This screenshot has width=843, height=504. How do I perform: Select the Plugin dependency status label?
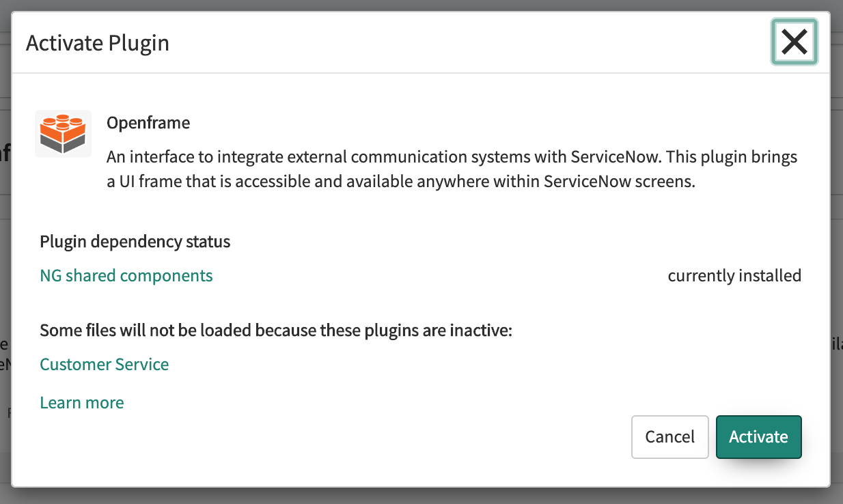[x=135, y=241]
